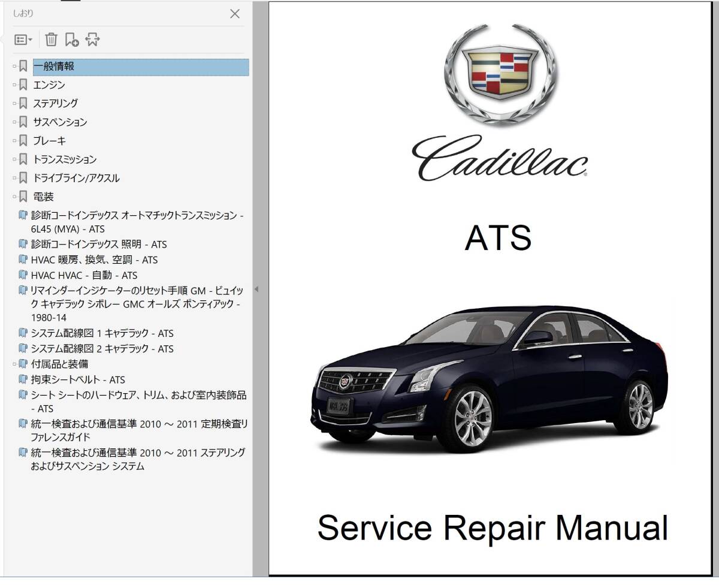The image size is (719, 588).
Task: Jump to the サスペンション section
Action: click(x=60, y=122)
